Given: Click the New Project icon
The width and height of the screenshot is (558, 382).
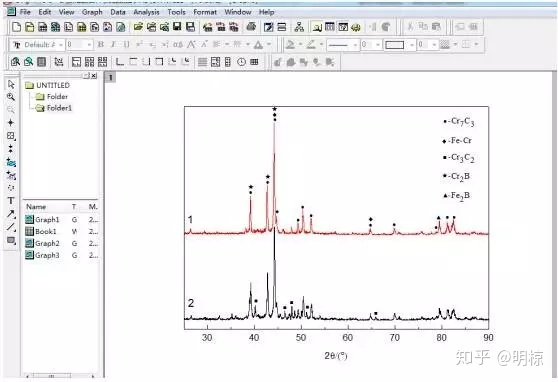Looking at the screenshot, I should tap(16, 27).
